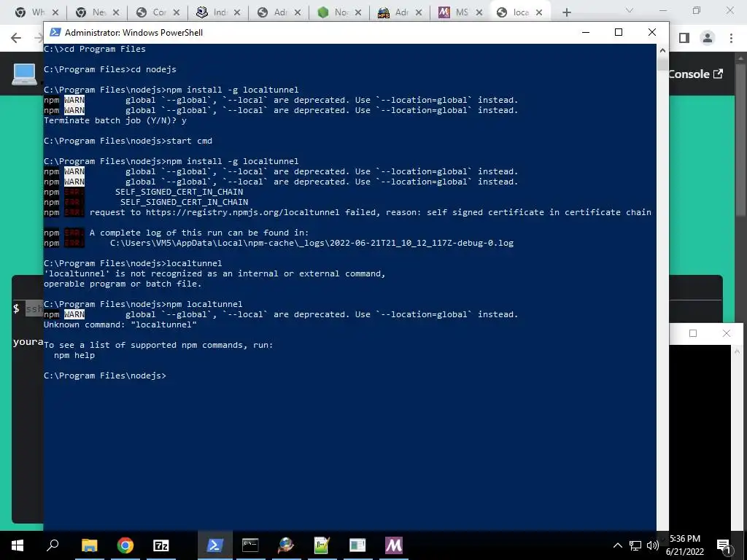Switch to the 'MS' Chrome tab

[x=454, y=12]
